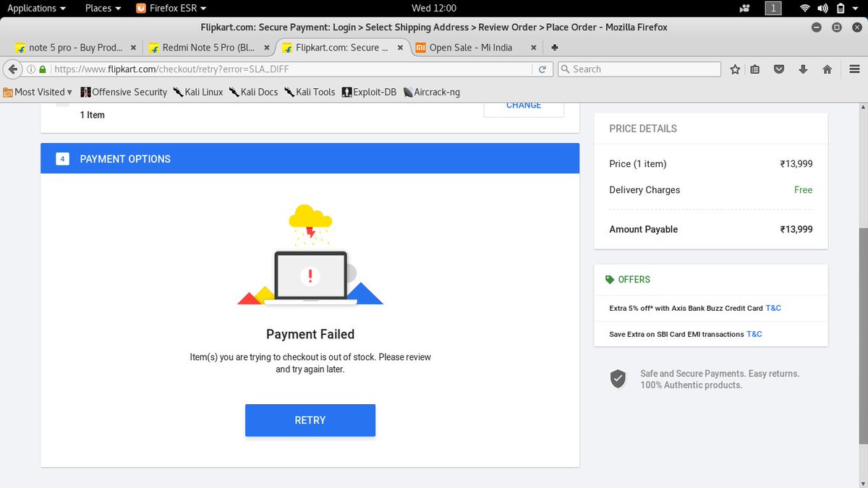
Task: Click the RETRY payment button
Action: click(310, 420)
